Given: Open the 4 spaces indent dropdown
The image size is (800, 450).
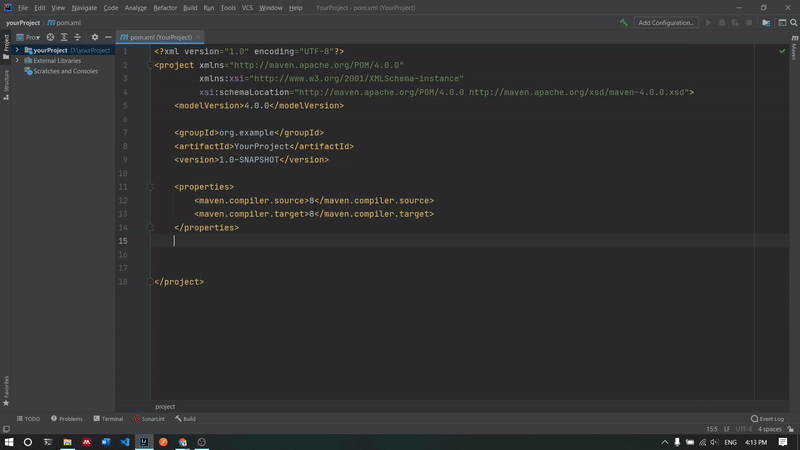Looking at the screenshot, I should (769, 429).
